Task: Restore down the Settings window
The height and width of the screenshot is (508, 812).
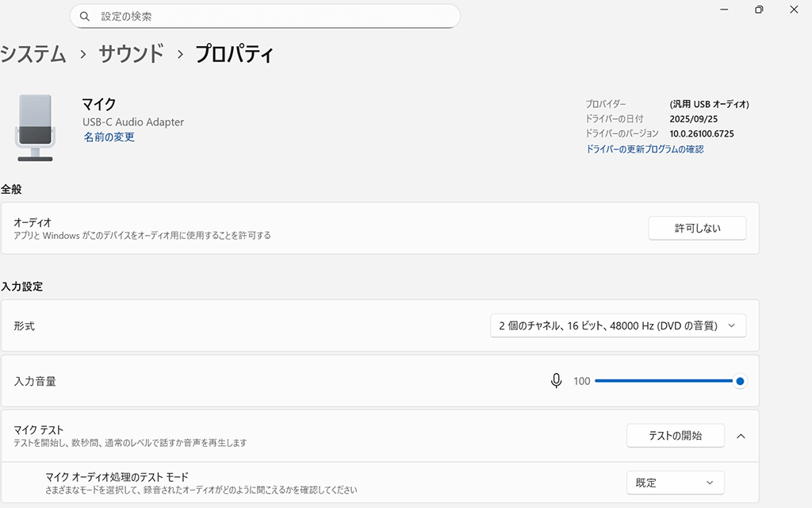Action: (759, 10)
